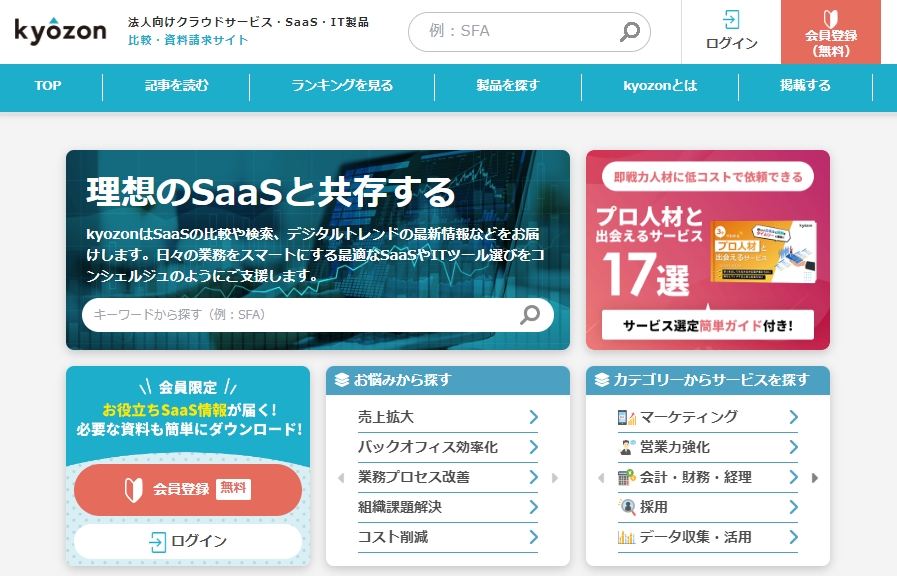897x576 pixels.
Task: Click the header ログイン button
Action: 731,32
